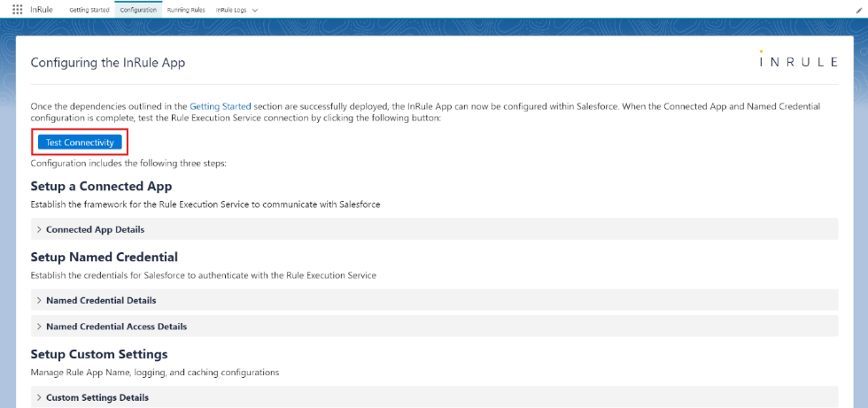The image size is (868, 408).
Task: Open the App Launcher grid icon
Action: (17, 10)
